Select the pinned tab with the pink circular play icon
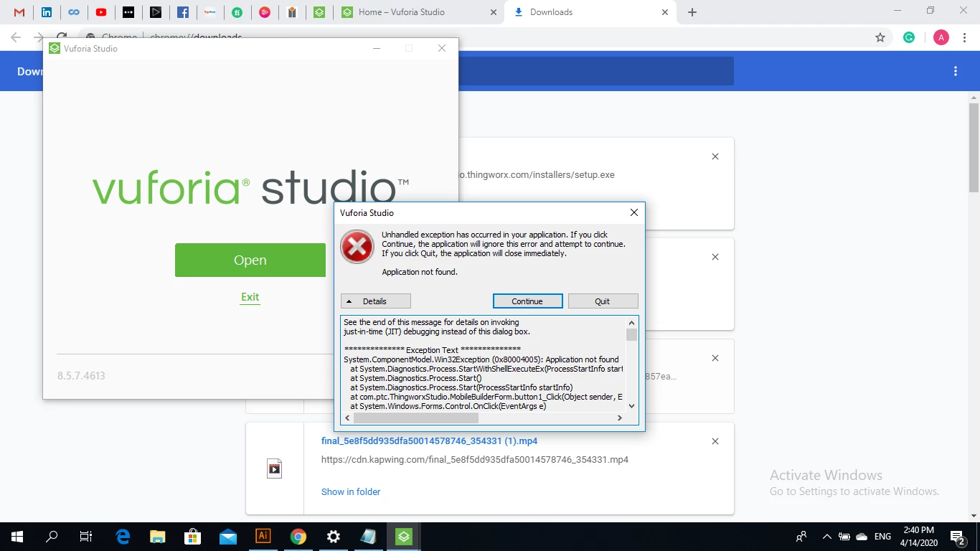Image resolution: width=980 pixels, height=551 pixels. pyautogui.click(x=265, y=12)
